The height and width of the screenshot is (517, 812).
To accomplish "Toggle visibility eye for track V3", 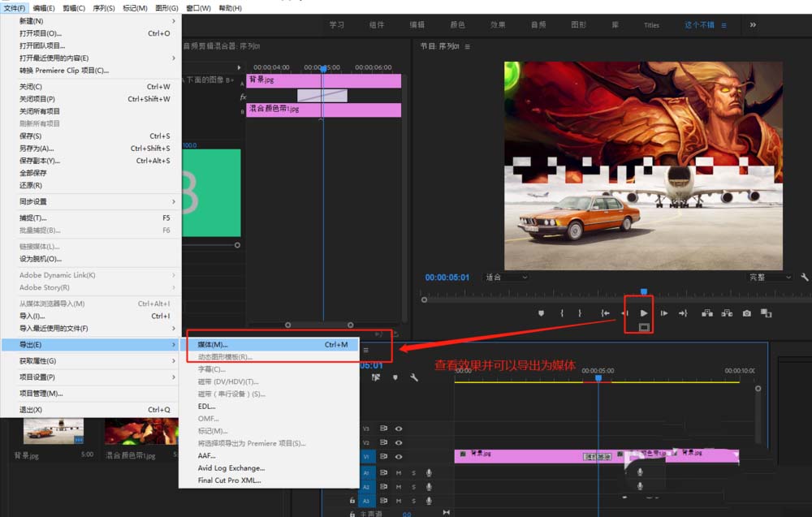I will click(399, 429).
